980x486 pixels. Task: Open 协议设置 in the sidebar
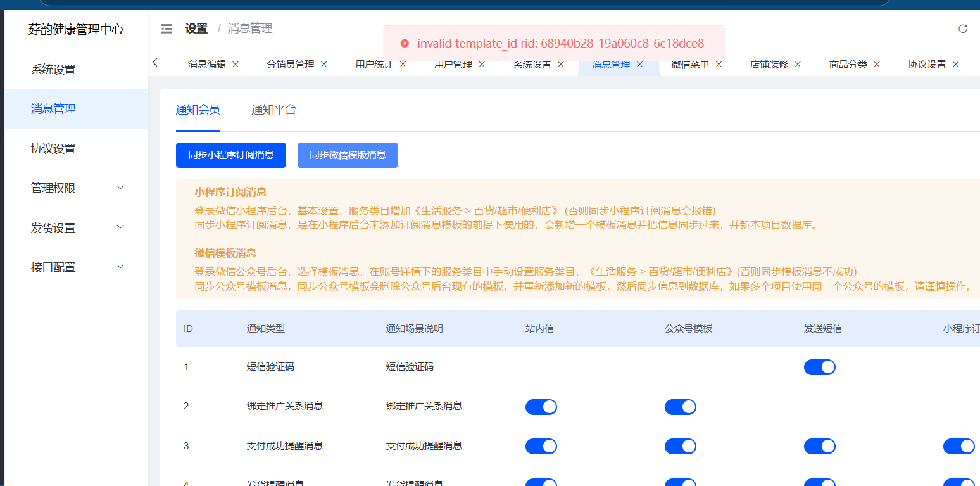pyautogui.click(x=76, y=148)
